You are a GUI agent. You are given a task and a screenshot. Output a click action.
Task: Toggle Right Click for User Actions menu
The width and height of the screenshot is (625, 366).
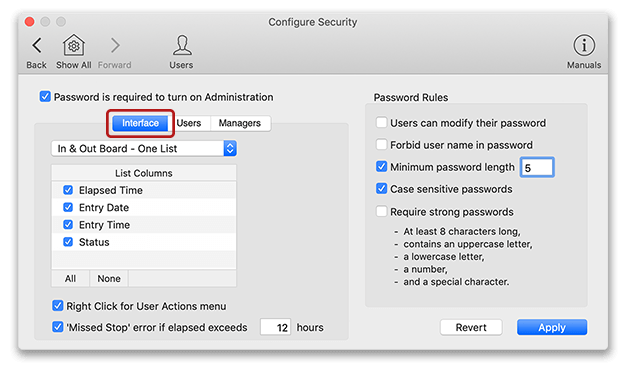click(x=58, y=306)
